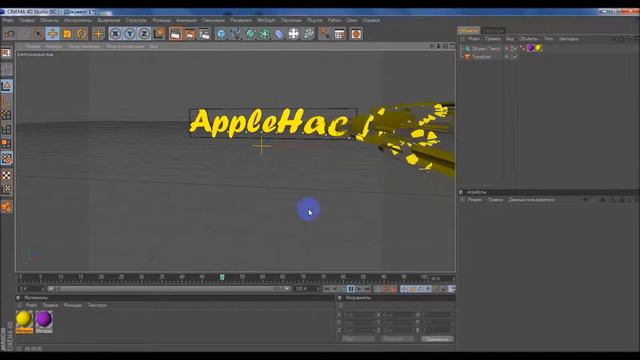
Task: Click the purple material tag on text object
Action: 531,48
